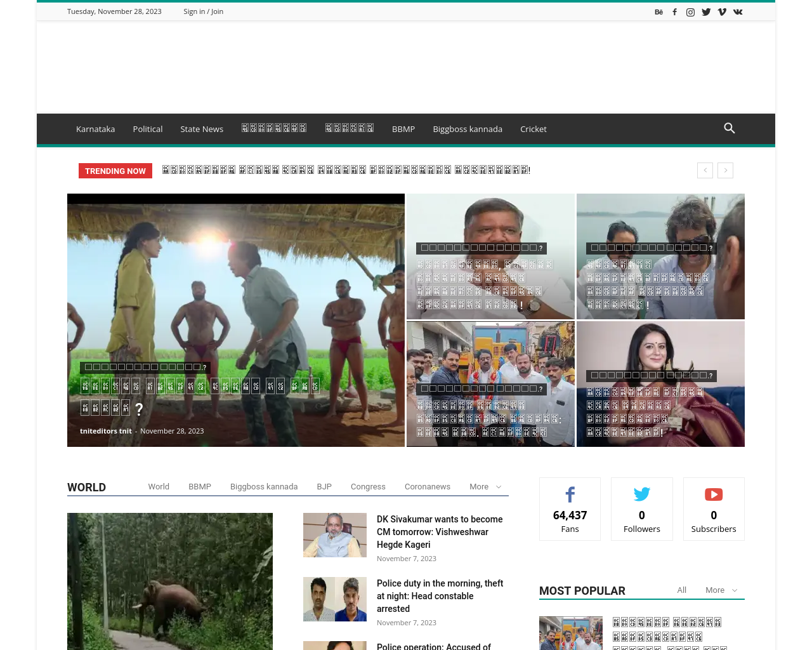Click tniteditors tnit author link
Screen dimensions: 812x650
[106, 431]
